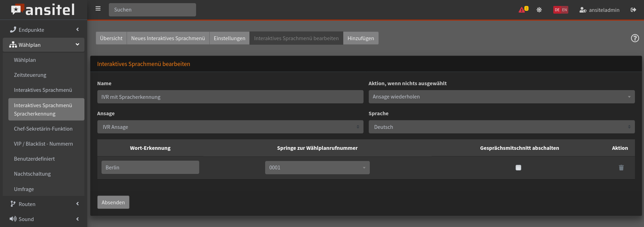
Task: Open the Ansage dropdown showing IVR Ansage
Action: tap(230, 127)
